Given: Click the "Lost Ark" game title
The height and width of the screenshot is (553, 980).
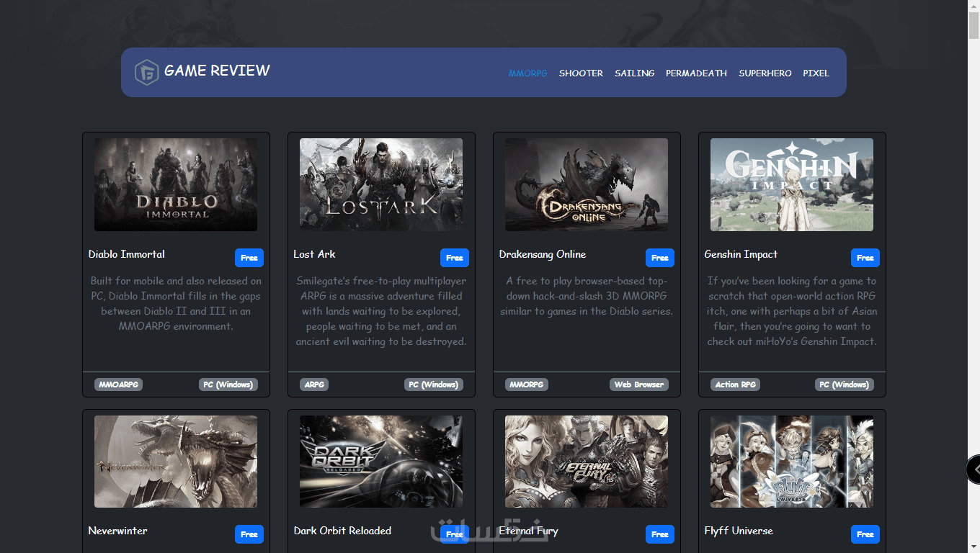Looking at the screenshot, I should tap(314, 254).
